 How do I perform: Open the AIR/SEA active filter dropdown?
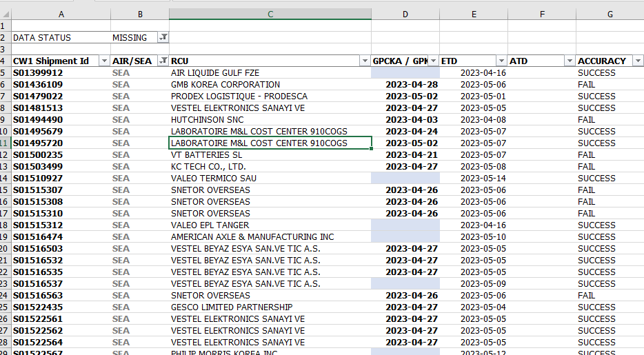[163, 61]
